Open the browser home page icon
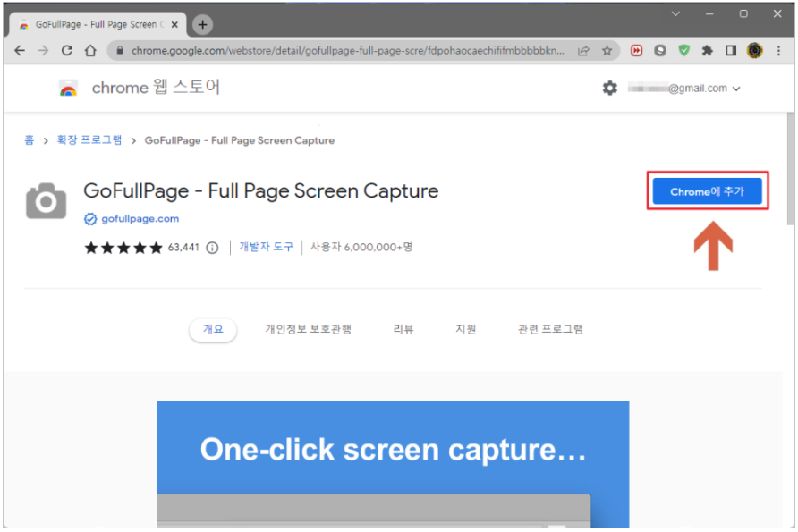Image resolution: width=798 pixels, height=532 pixels. tap(90, 50)
